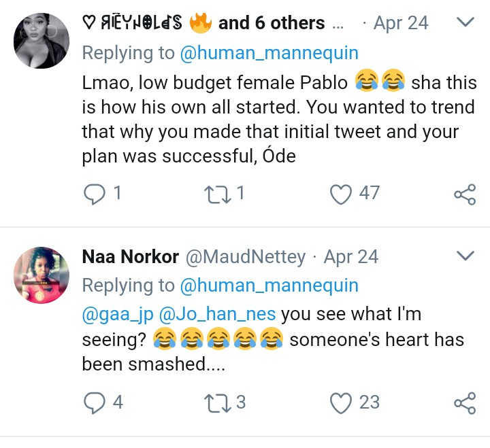
Task: Retweet the 'low budget female Pablo' tweet
Action: point(218,194)
